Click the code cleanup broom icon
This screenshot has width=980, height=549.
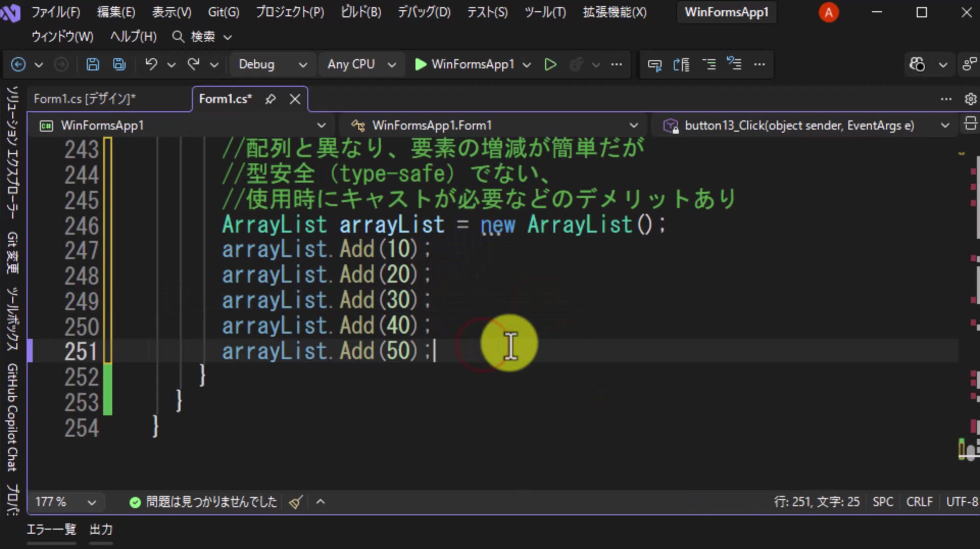pos(296,502)
